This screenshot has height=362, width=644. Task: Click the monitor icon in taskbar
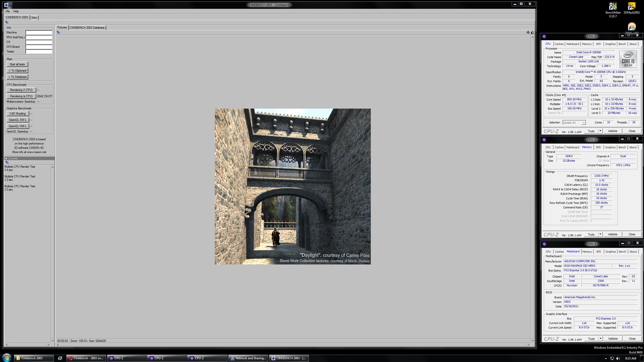pos(60,358)
